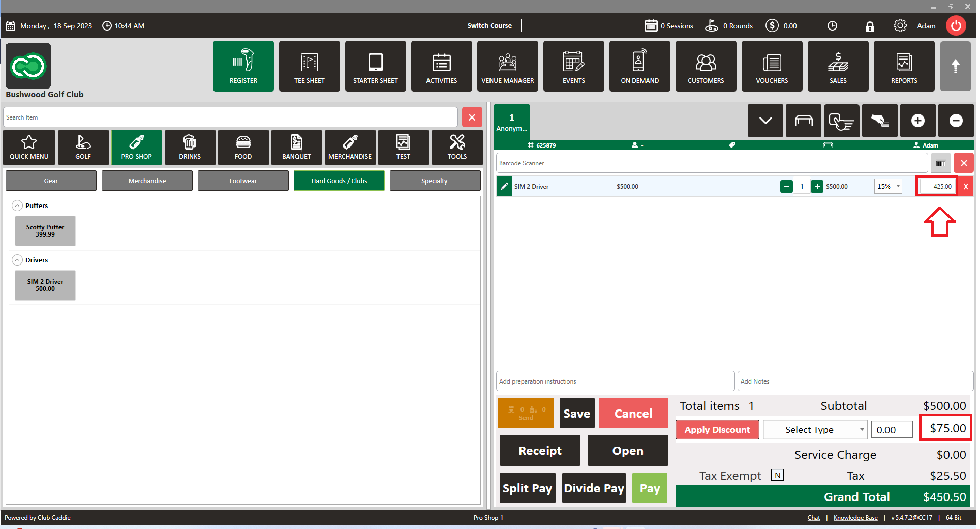This screenshot has height=529, width=980.
Task: Open the Vouchers module
Action: click(772, 66)
